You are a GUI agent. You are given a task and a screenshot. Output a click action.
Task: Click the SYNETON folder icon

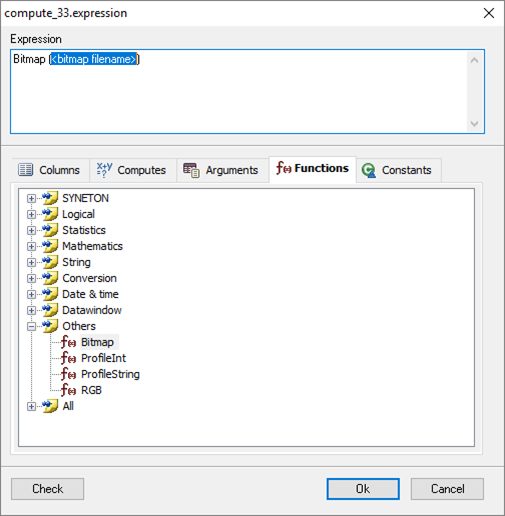click(50, 198)
